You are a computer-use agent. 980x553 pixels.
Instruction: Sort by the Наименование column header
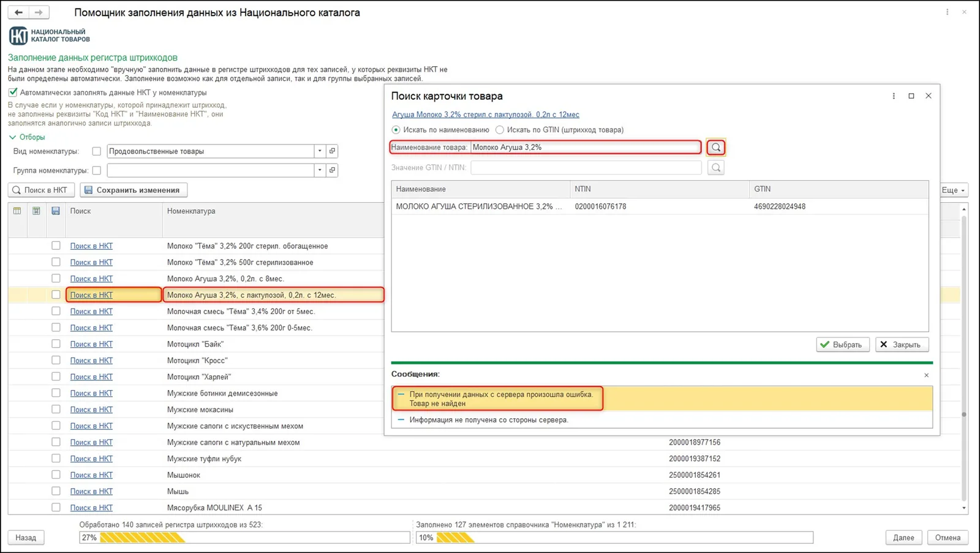(480, 189)
